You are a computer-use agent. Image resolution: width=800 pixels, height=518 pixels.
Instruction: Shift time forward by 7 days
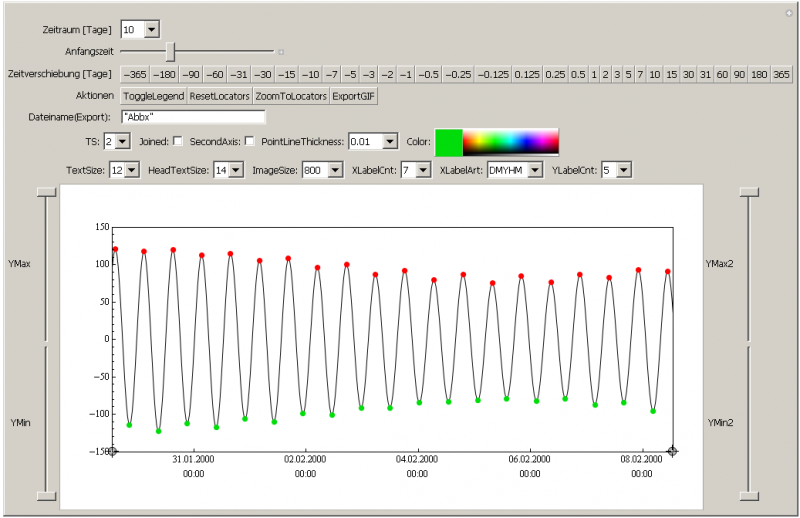[640, 75]
